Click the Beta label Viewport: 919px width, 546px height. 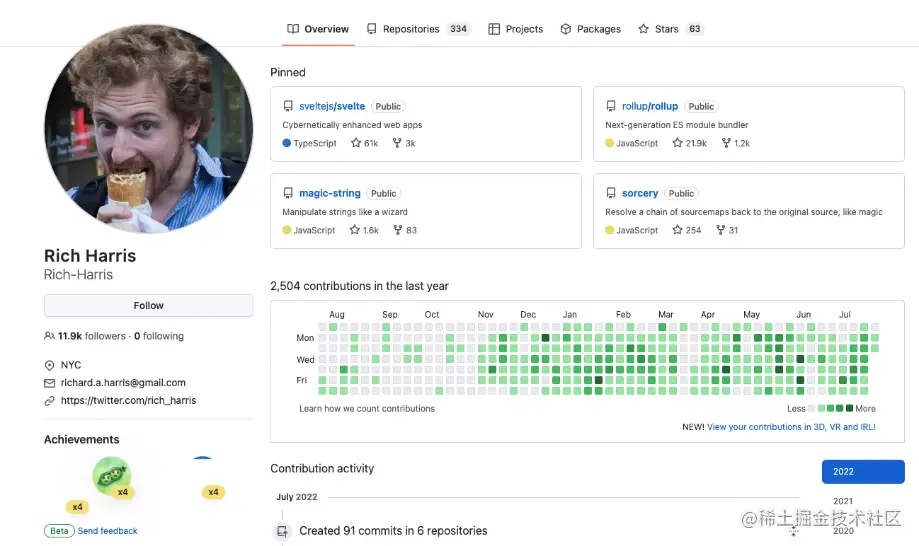[59, 531]
